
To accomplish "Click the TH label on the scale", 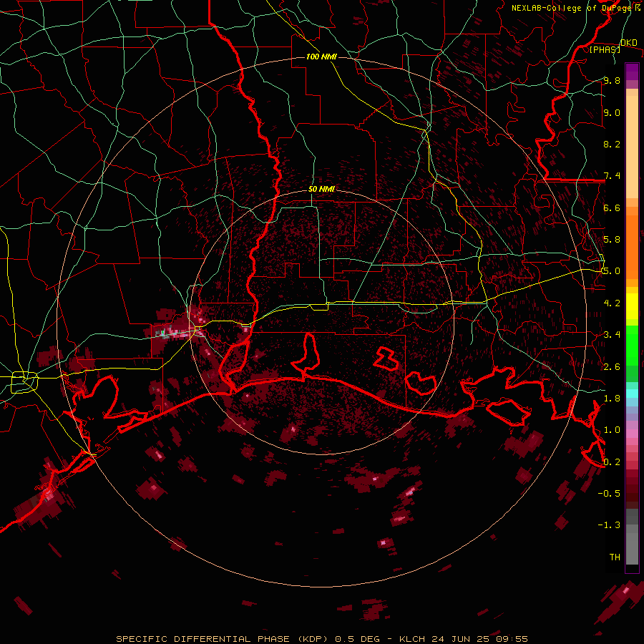I will click(x=615, y=557).
